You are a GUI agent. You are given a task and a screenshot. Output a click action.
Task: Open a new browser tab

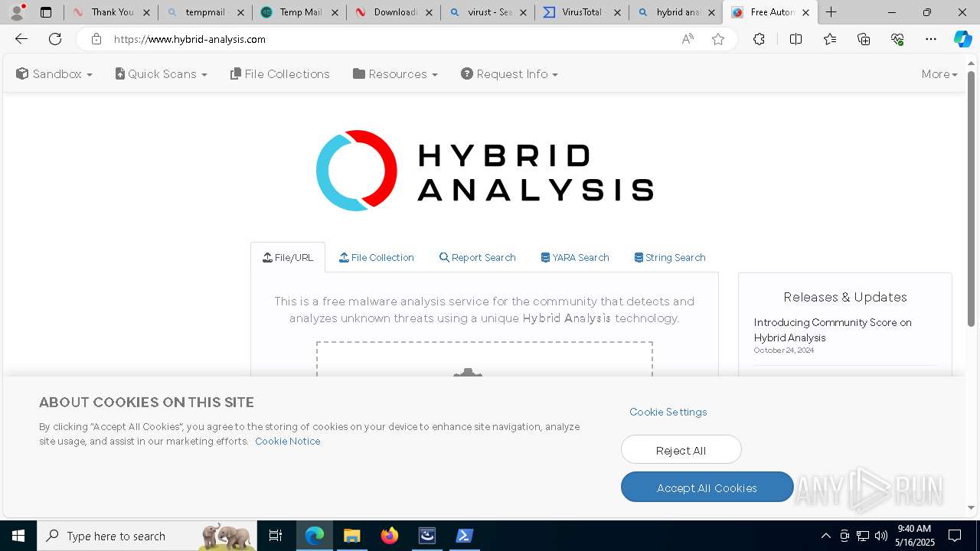[x=831, y=12]
